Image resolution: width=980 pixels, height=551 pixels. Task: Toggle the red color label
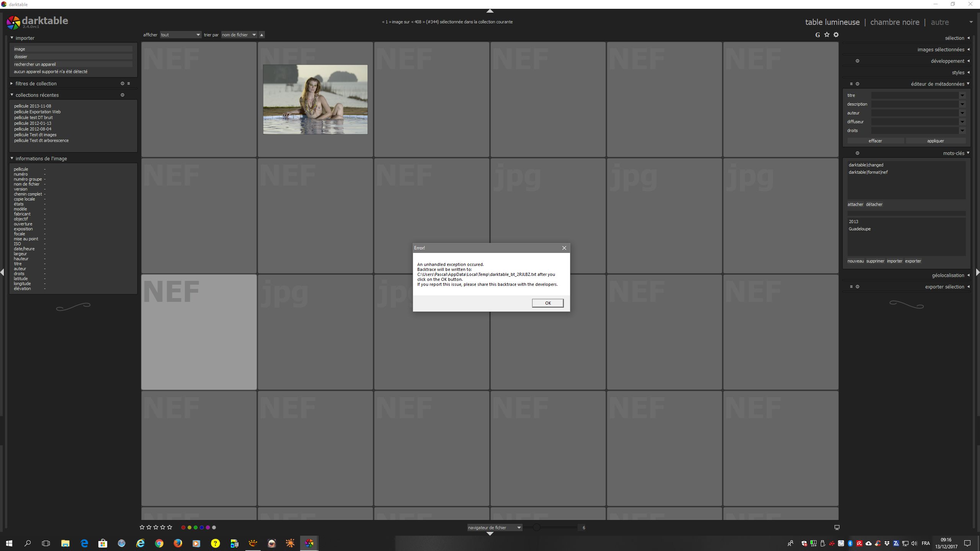(183, 527)
